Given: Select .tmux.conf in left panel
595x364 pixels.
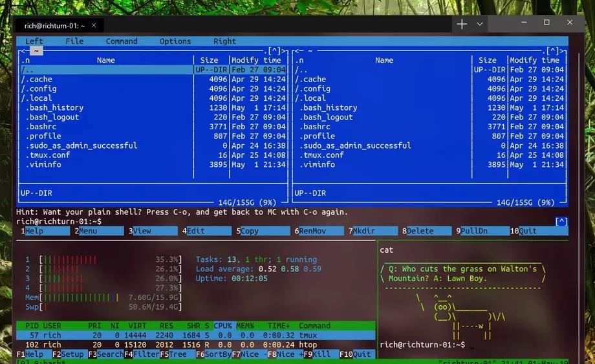Looking at the screenshot, I should tap(153, 155).
